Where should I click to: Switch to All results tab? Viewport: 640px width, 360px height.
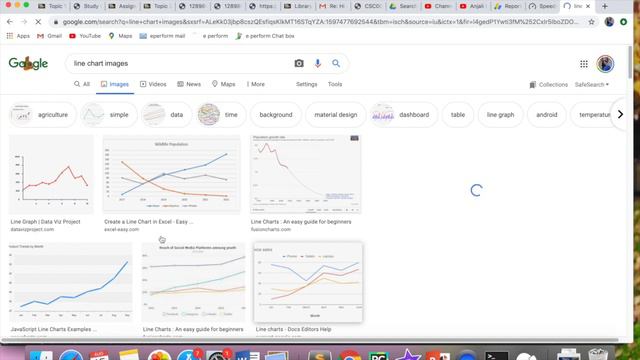coord(82,84)
